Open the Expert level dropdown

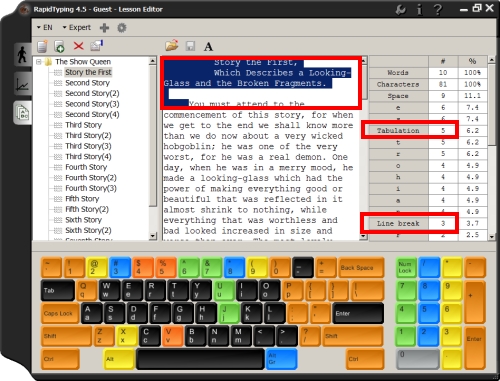pyautogui.click(x=77, y=27)
